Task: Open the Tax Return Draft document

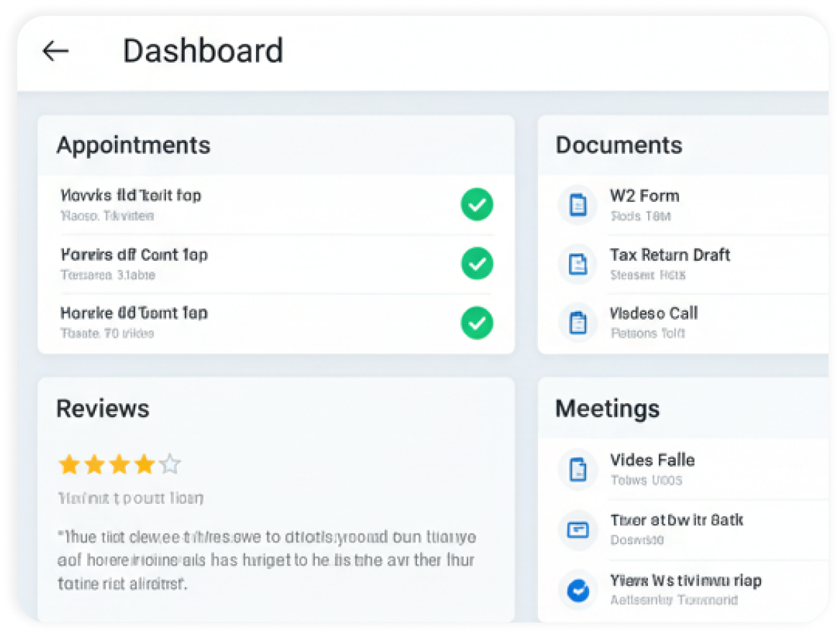Action: click(x=670, y=255)
